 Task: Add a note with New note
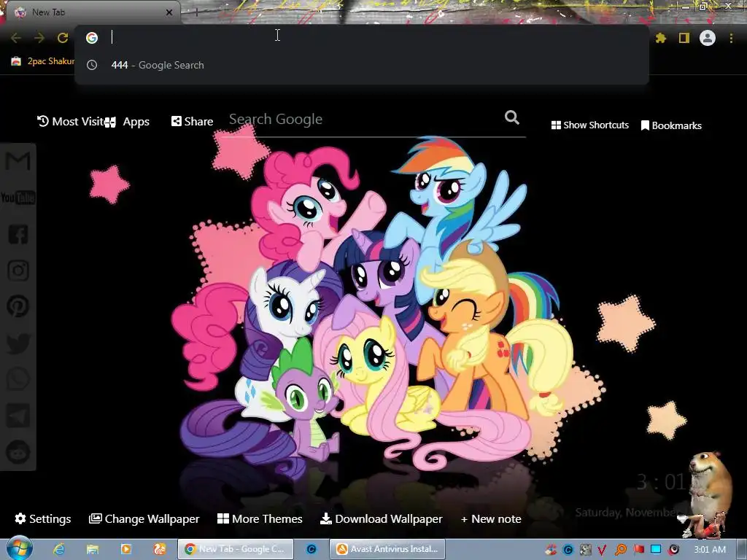(x=491, y=518)
